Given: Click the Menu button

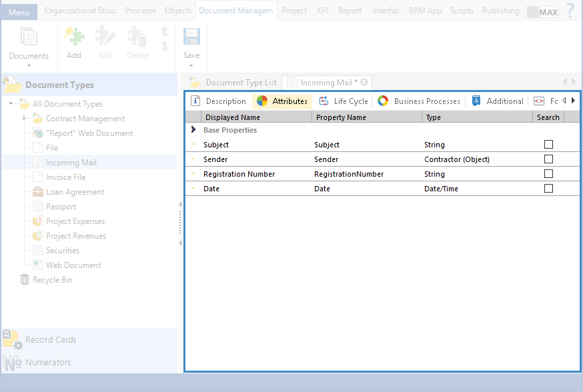Looking at the screenshot, I should 19,13.
